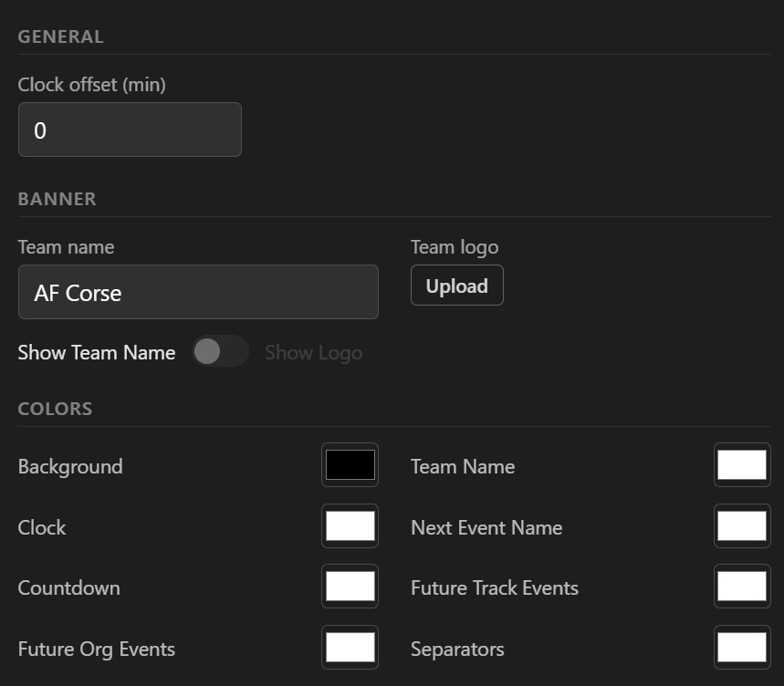Click the COLORS section header

tap(55, 408)
